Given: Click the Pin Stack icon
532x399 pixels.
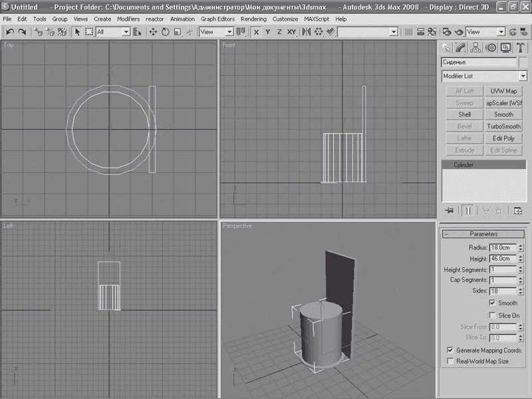Looking at the screenshot, I should [450, 210].
